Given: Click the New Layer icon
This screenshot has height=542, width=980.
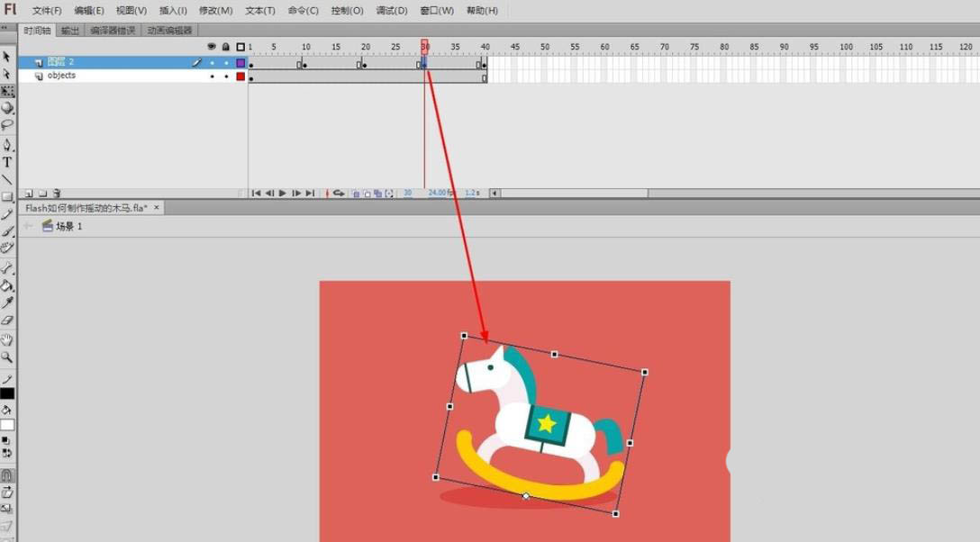Looking at the screenshot, I should coord(28,194).
